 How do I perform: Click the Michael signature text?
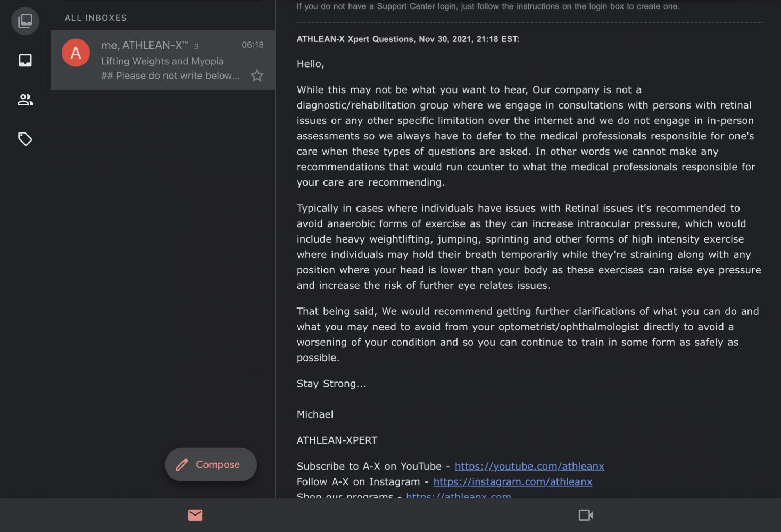(x=315, y=414)
